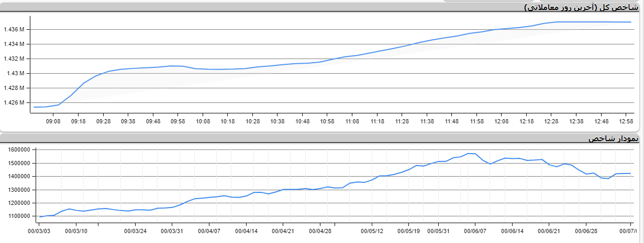Select the 10:58 tick on the time axis
This screenshot has height=243, width=644.
(x=327, y=121)
